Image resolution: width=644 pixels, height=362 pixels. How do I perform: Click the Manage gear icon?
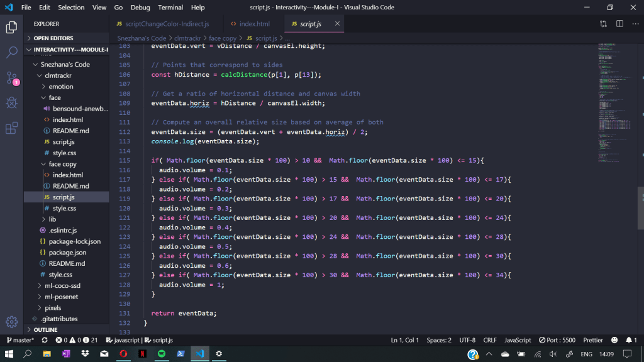coord(11,322)
